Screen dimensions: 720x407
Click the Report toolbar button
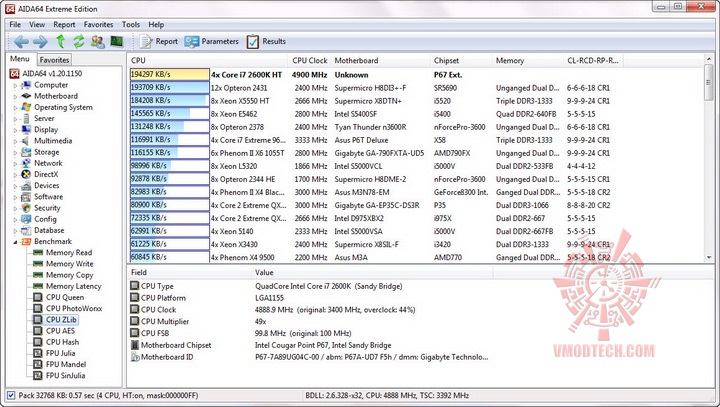coord(158,41)
